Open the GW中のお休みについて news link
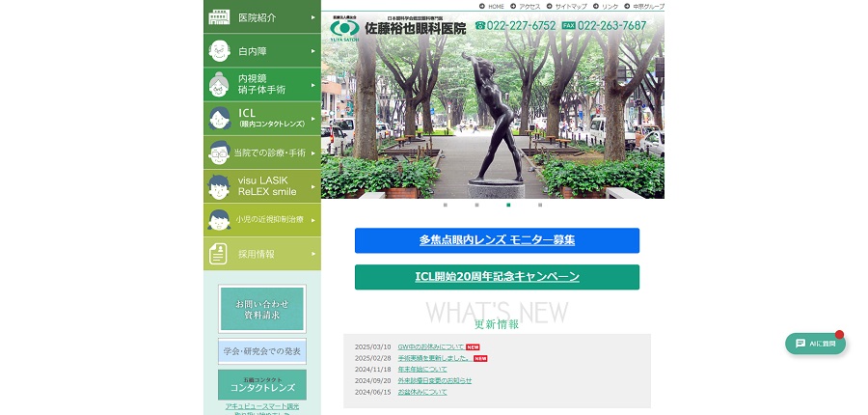 pyautogui.click(x=431, y=346)
